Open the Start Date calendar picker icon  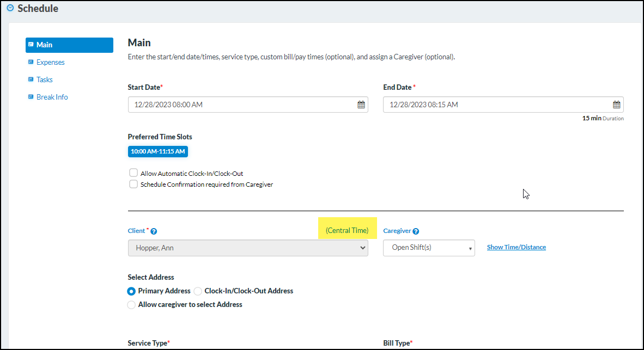click(361, 104)
